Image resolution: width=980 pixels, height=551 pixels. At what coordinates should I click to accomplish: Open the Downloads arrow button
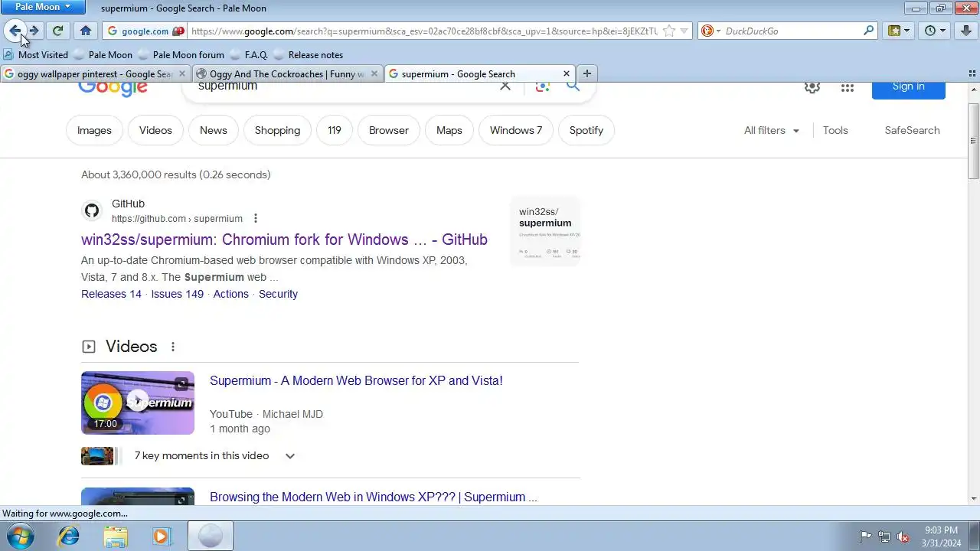click(966, 31)
